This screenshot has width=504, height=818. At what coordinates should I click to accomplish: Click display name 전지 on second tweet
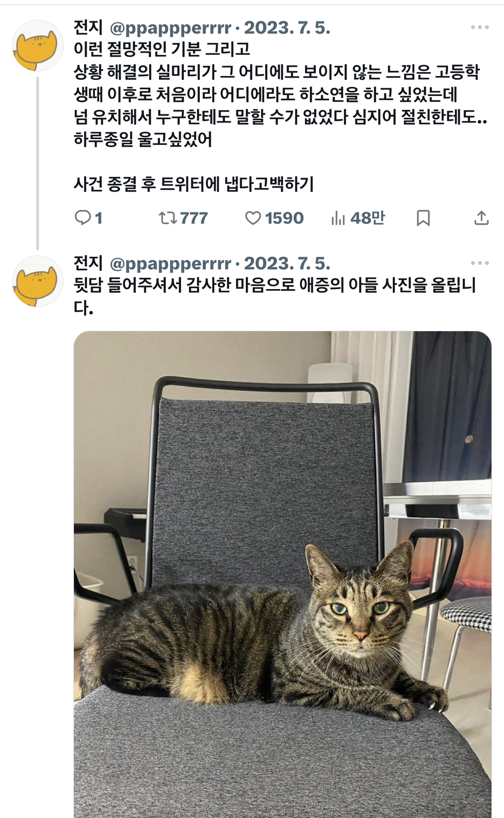pyautogui.click(x=88, y=263)
